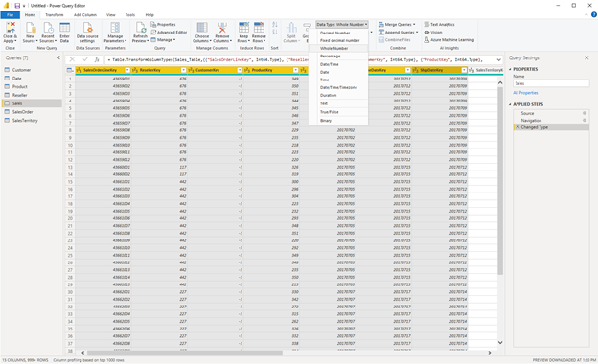Open Help question mark icon
Image resolution: width=598 pixels, height=364 pixels.
click(x=594, y=15)
